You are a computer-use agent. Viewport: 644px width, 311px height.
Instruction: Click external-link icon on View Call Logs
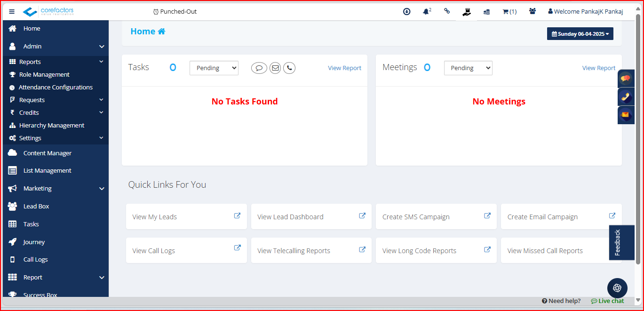(238, 247)
